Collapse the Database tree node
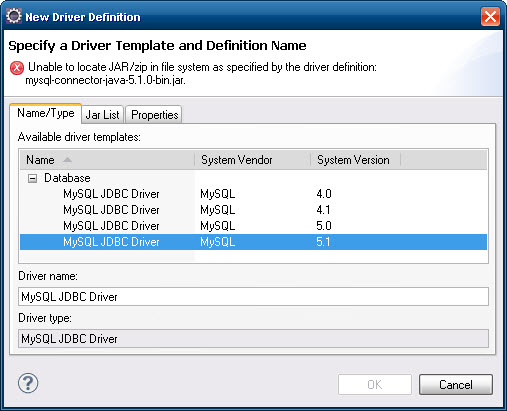 [32, 179]
